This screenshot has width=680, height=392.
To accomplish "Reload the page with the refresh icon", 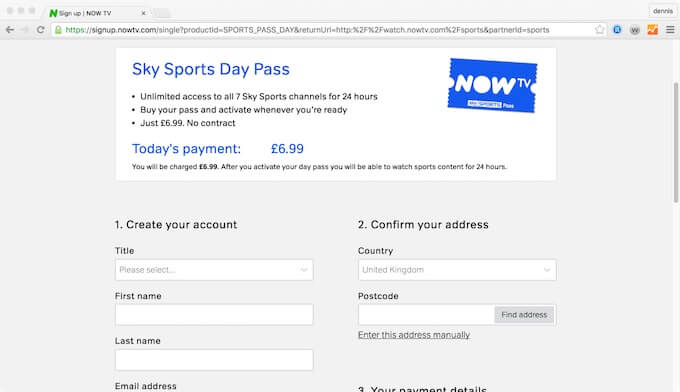I will [40, 29].
